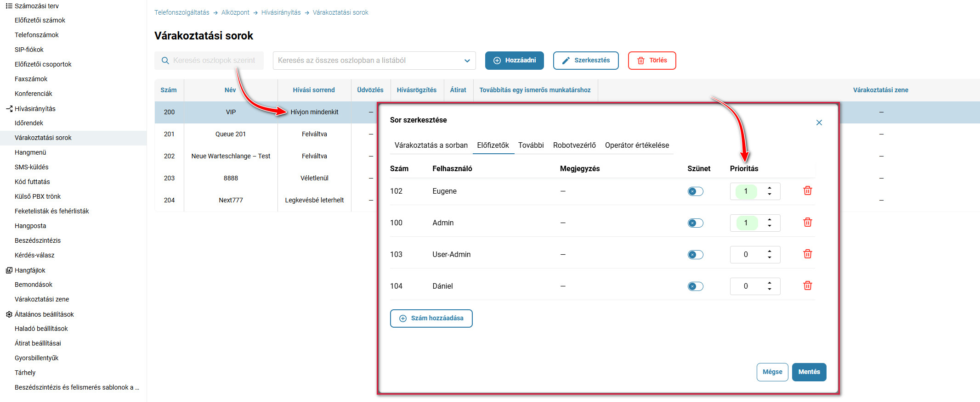
Task: Click the Szerkesztés button
Action: (586, 61)
